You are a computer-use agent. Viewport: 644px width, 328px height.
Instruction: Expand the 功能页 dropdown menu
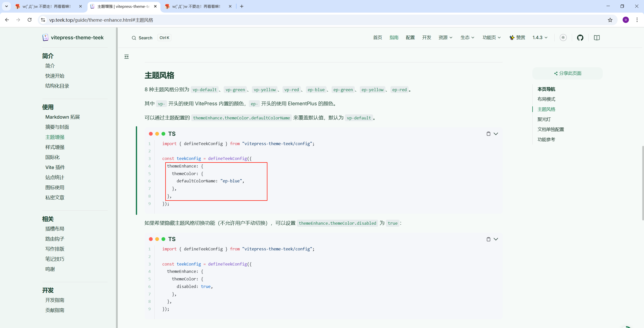(492, 38)
